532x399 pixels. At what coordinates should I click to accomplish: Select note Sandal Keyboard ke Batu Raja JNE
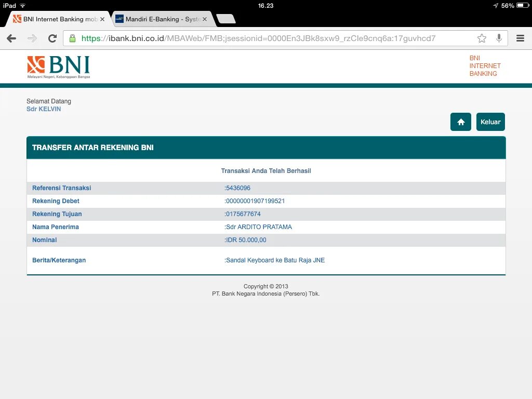(x=275, y=260)
